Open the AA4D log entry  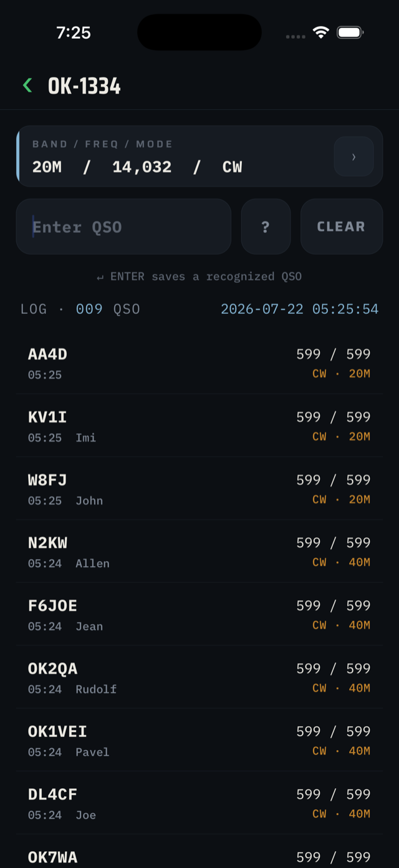[199, 363]
